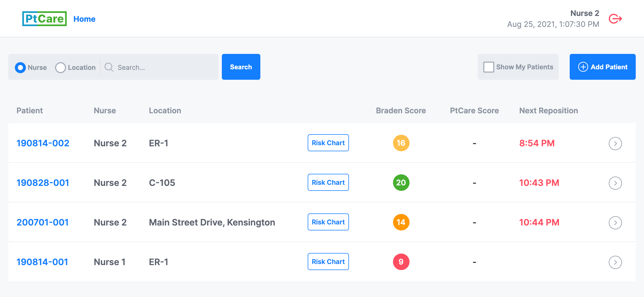Click the chevron for patient 190814-001
644x297 pixels.
tap(615, 262)
